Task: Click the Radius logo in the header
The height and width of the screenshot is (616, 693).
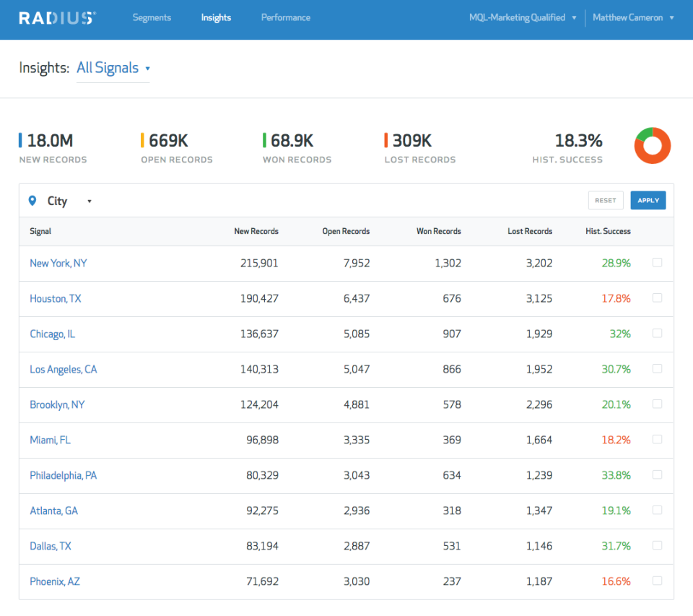Action: tap(56, 17)
